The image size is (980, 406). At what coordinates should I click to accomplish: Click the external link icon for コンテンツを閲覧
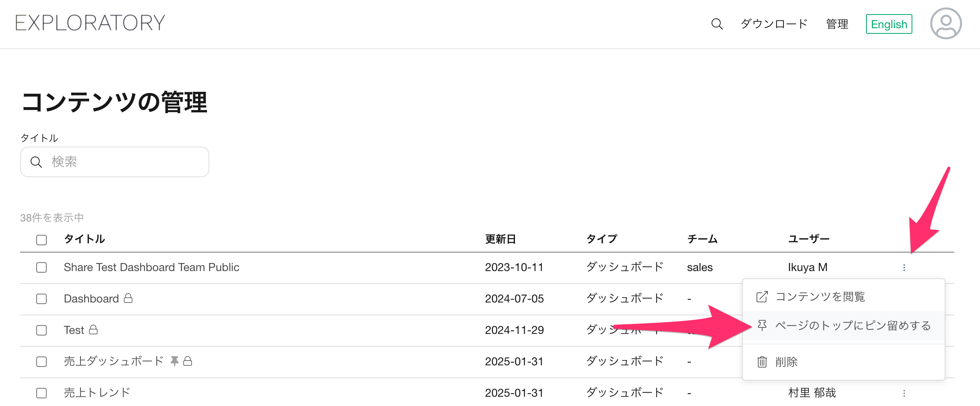762,297
